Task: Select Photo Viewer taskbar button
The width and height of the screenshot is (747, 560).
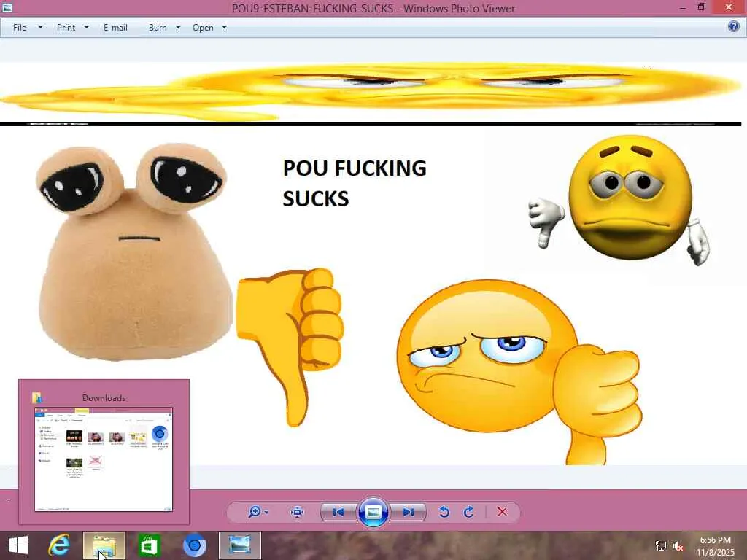Action: [239, 545]
